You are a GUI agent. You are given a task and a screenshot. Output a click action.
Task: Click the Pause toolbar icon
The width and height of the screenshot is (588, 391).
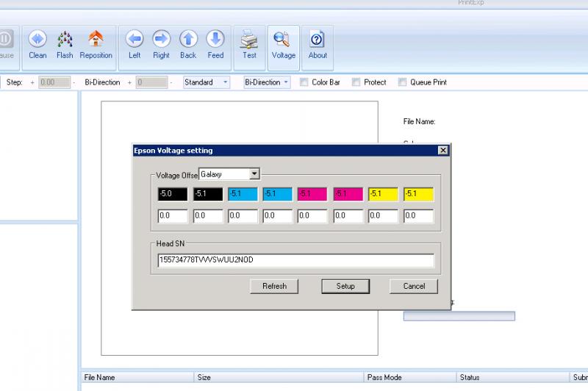(6, 39)
